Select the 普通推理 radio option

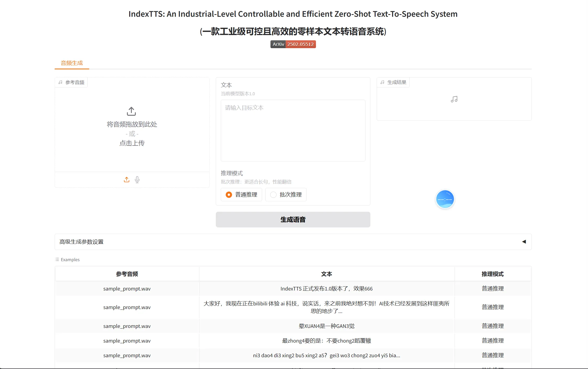pos(229,195)
